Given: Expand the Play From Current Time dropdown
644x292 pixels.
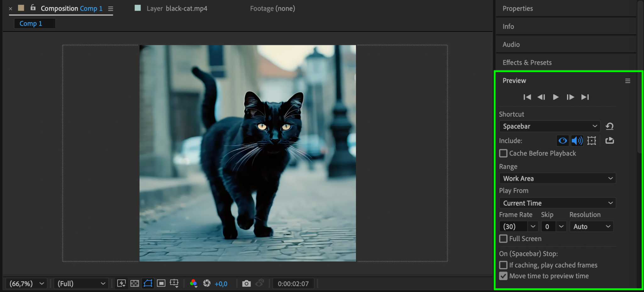Looking at the screenshot, I should (x=557, y=203).
